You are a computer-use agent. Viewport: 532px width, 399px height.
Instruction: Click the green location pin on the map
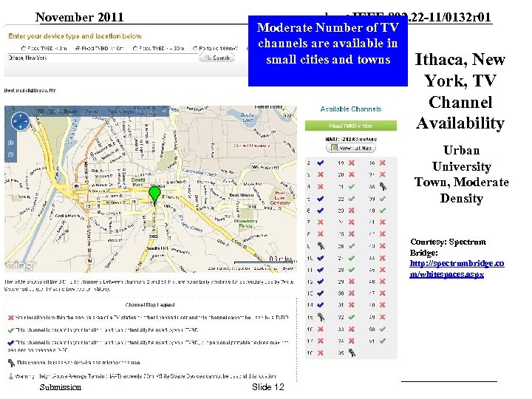(154, 196)
